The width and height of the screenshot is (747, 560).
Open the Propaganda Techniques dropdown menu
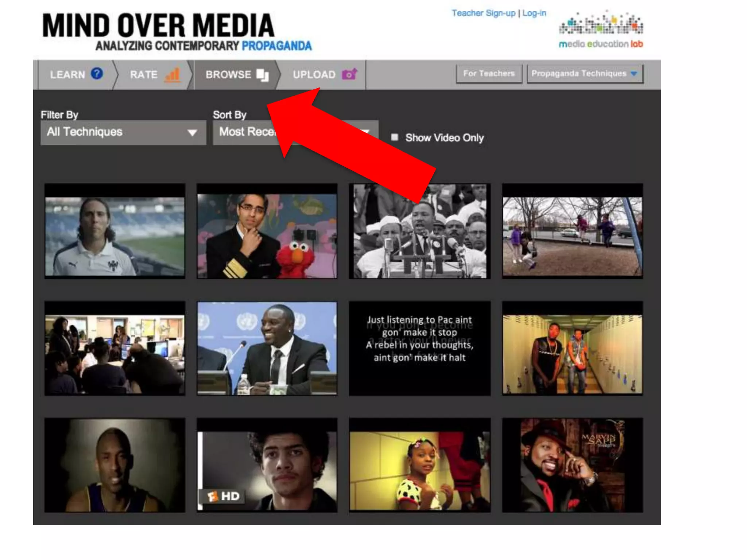pyautogui.click(x=579, y=74)
